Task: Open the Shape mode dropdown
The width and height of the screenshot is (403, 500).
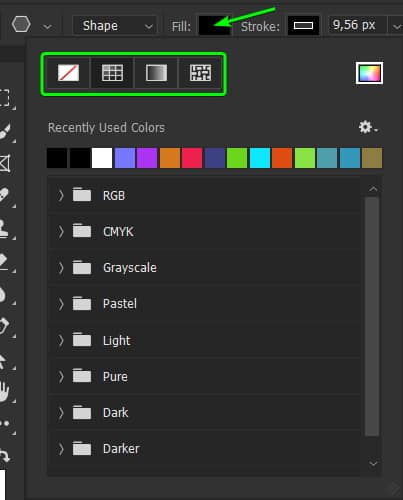Action: [x=115, y=26]
